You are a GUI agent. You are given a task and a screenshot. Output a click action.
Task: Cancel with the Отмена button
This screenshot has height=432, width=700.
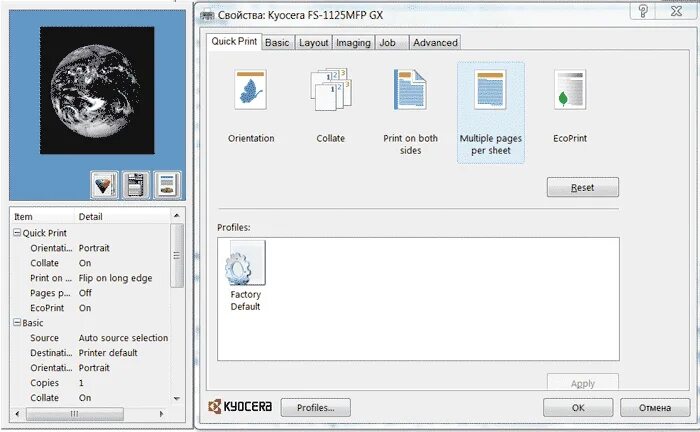655,407
